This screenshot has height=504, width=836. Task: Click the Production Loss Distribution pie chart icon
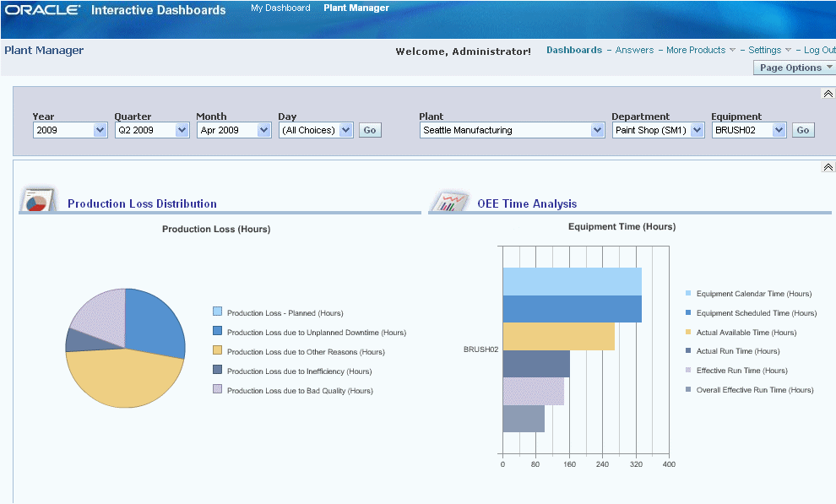coord(38,199)
